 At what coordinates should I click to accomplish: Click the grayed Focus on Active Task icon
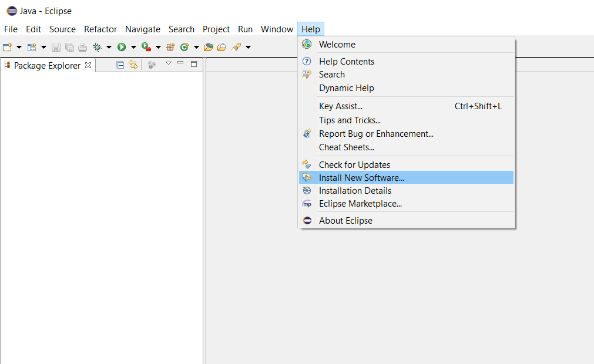(x=152, y=65)
